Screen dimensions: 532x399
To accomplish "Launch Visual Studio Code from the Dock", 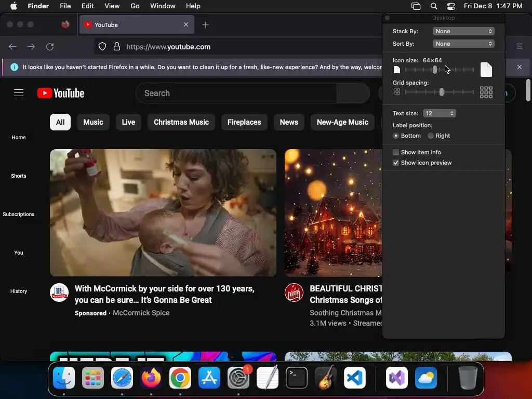I will click(x=355, y=378).
